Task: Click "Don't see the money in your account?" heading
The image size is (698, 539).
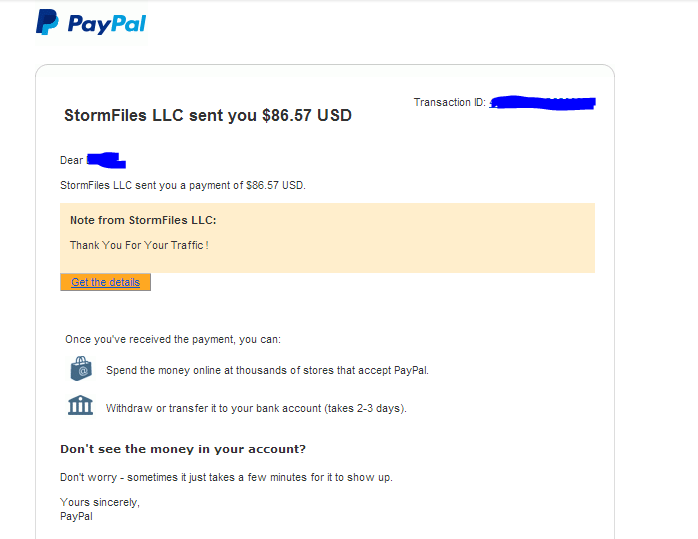Action: pos(183,449)
